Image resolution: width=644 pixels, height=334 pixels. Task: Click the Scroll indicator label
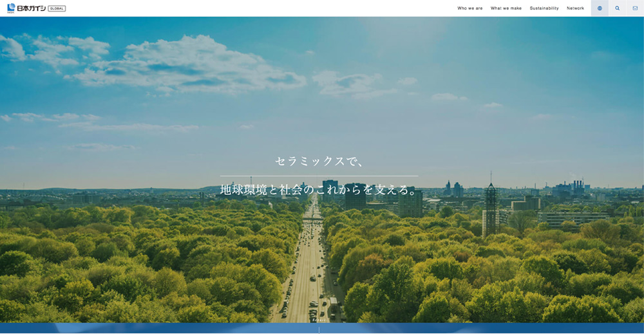(x=319, y=319)
